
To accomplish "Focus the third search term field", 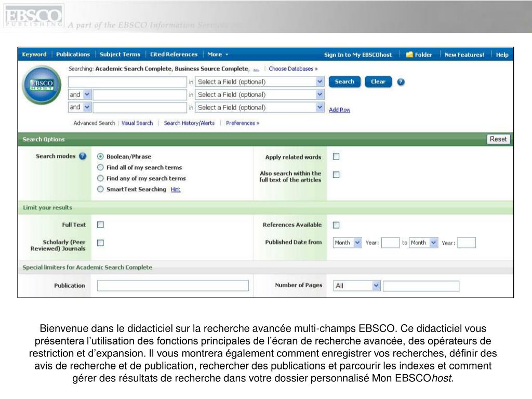I will point(140,108).
